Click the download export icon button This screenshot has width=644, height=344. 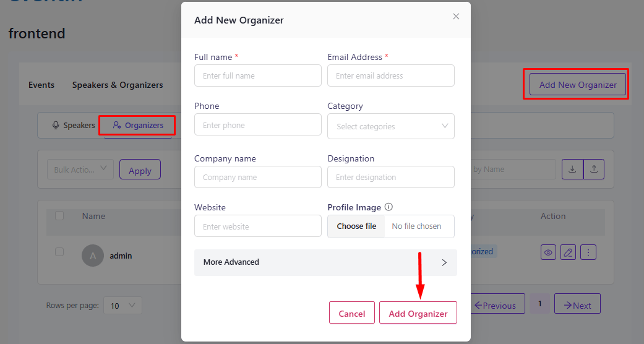coord(572,170)
